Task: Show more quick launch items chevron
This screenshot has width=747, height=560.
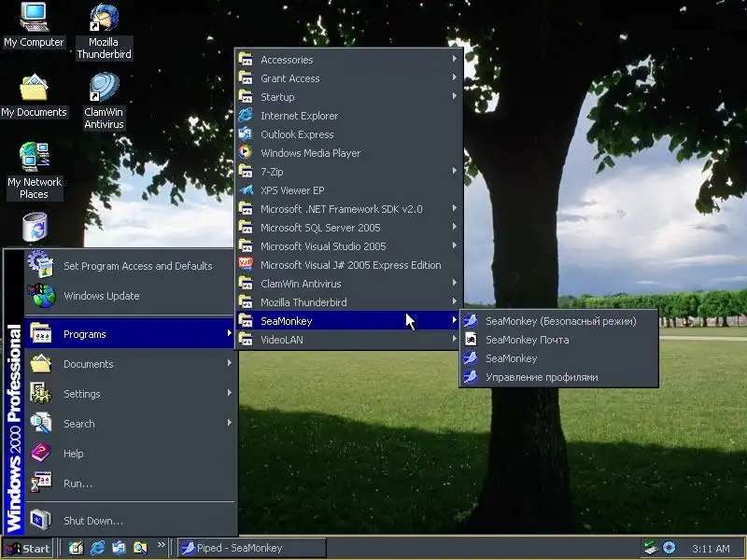Action: [161, 544]
